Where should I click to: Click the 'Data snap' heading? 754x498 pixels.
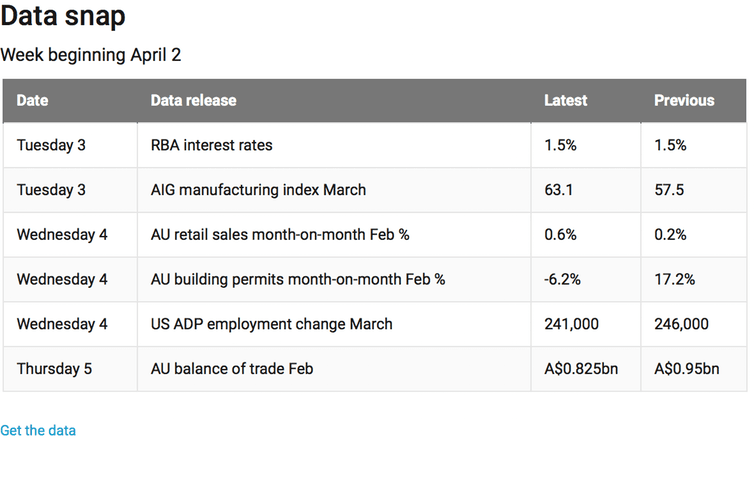point(63,17)
